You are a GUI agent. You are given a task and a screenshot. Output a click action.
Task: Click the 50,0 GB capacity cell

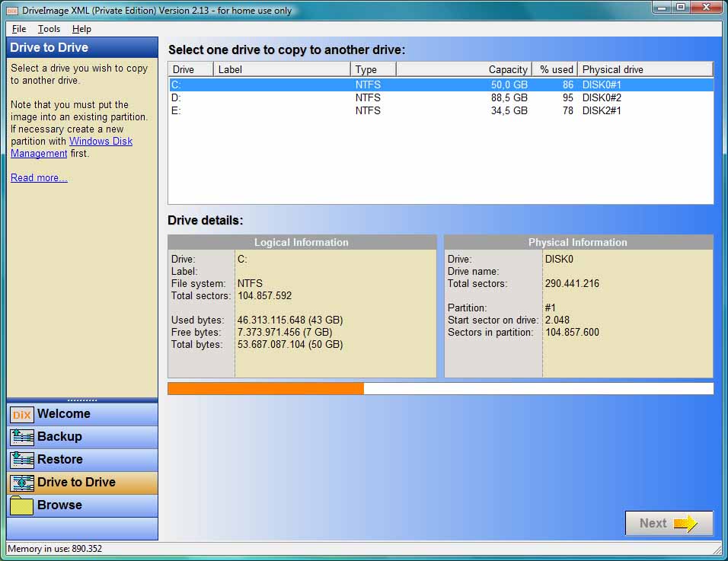tap(509, 85)
